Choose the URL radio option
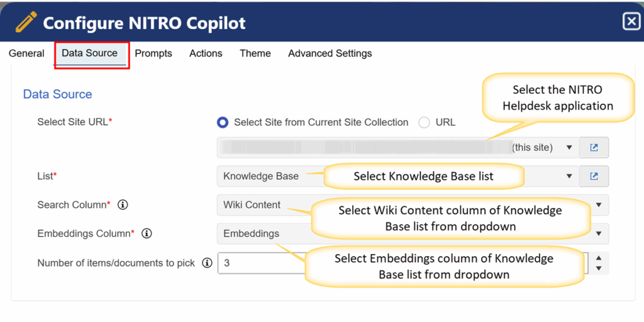Image resolution: width=644 pixels, height=322 pixels. coord(424,123)
